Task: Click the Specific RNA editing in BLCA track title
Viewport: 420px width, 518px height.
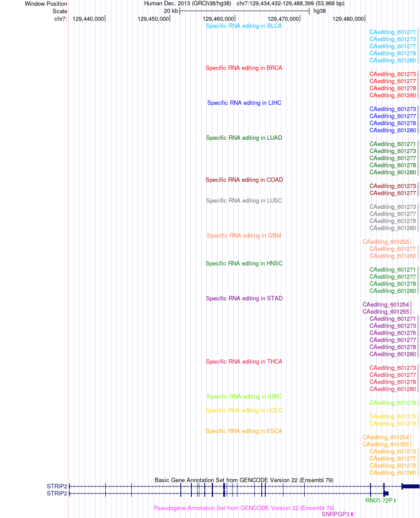Action: [x=244, y=26]
